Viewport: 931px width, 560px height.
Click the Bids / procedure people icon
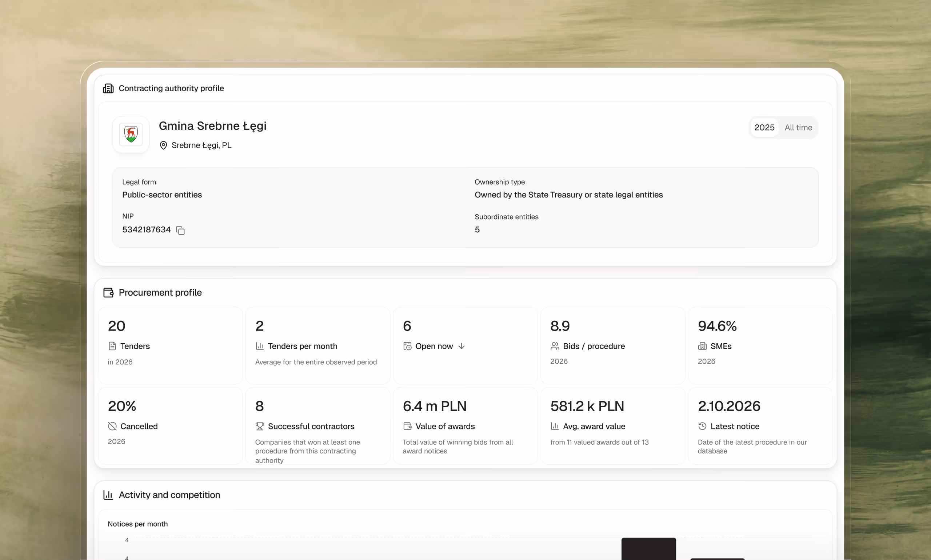click(555, 346)
